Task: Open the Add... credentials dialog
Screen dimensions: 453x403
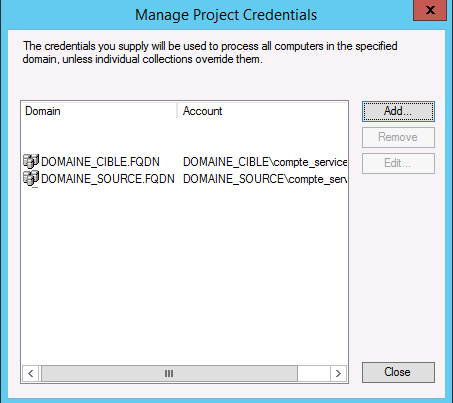Action: pyautogui.click(x=398, y=111)
